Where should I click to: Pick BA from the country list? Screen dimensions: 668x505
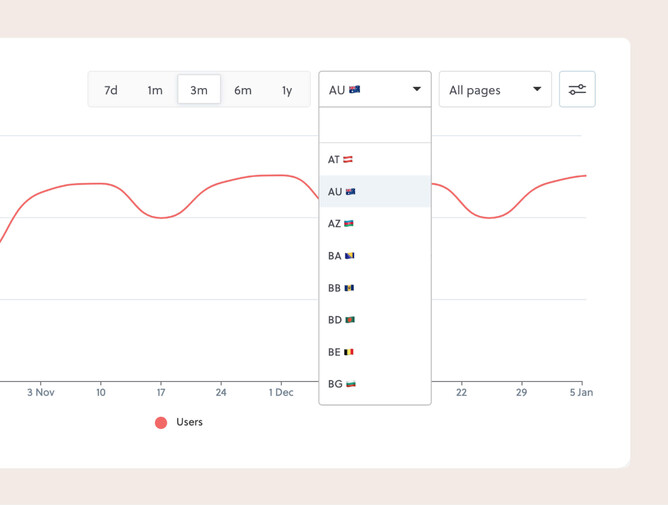point(375,256)
